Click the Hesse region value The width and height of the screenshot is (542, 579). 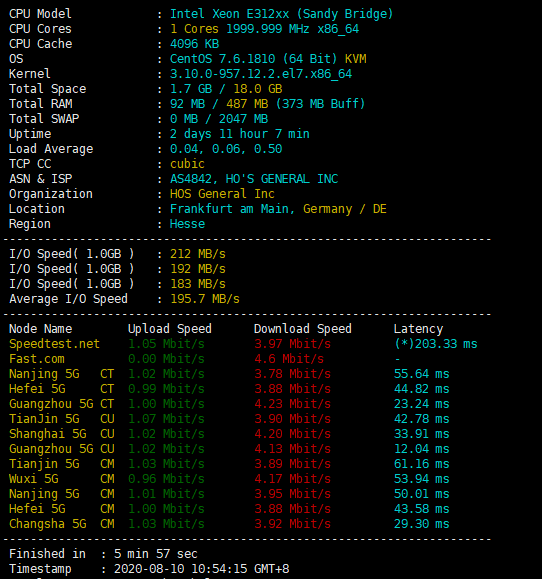pyautogui.click(x=187, y=224)
